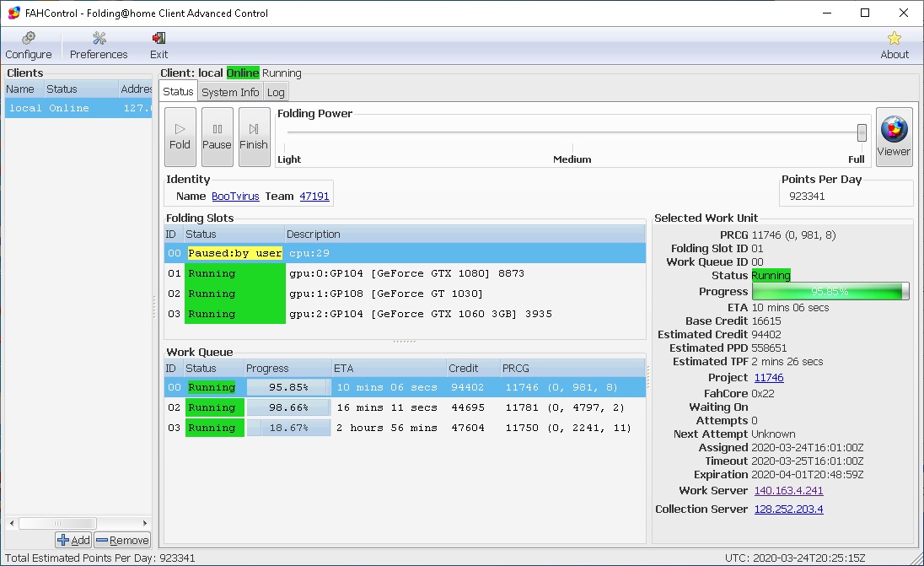Screen dimensions: 924x566
Task: Click the clients list horizontal scrollbar thumb
Action: coord(57,524)
